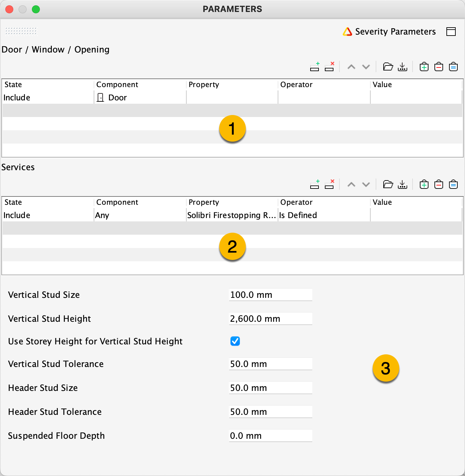Save filter in Door/Window/Opening toolbar
Screen dimensions: 465x476
tap(403, 67)
